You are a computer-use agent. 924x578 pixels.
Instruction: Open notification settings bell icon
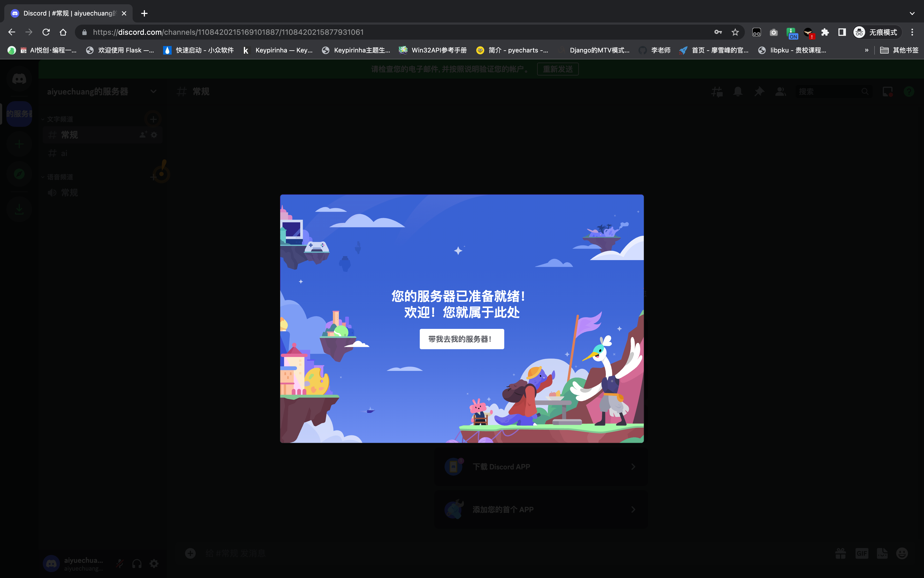coord(738,92)
